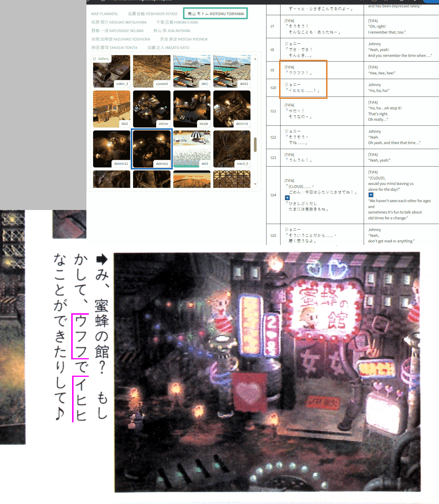Image resolution: width=439 pixels, height=504 pixels.
Task: Click "And you remember the time when…" text
Action: 400,56
